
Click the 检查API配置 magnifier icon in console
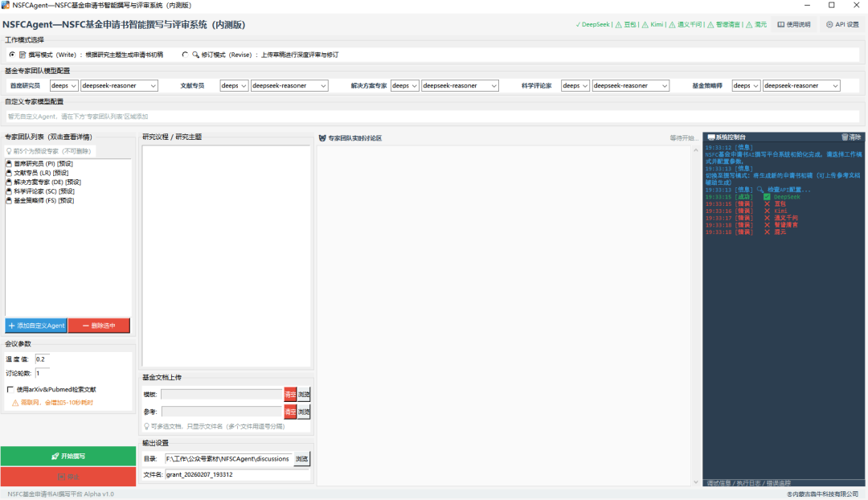coord(760,190)
